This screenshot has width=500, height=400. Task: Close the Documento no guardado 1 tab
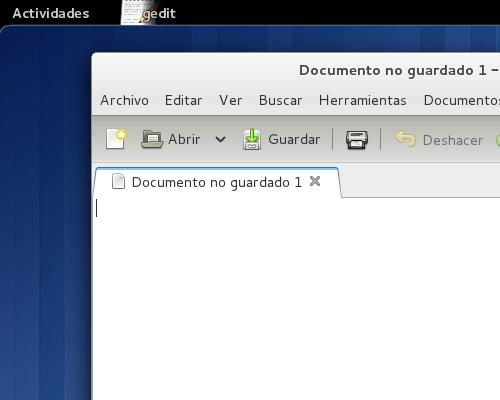click(315, 181)
